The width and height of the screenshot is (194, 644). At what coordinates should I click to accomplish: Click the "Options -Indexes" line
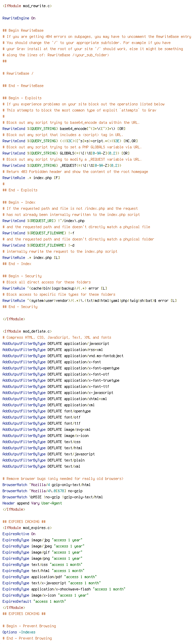(19, 632)
